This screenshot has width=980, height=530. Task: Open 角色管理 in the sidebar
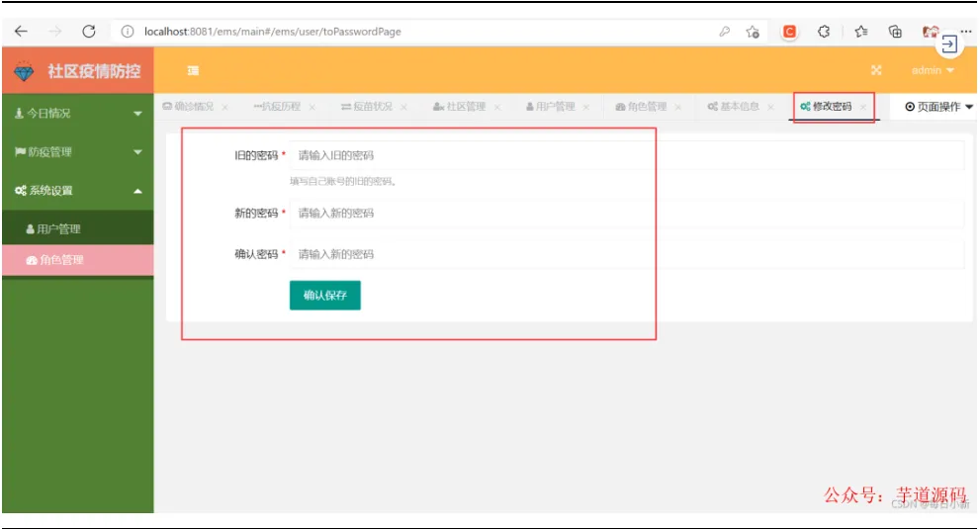point(77,260)
